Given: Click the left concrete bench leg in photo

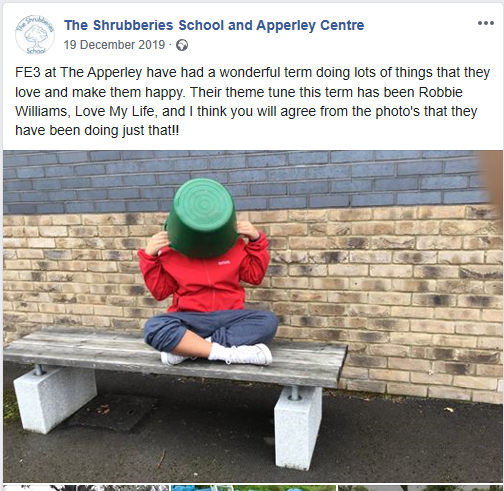Looking at the screenshot, I should (x=55, y=399).
